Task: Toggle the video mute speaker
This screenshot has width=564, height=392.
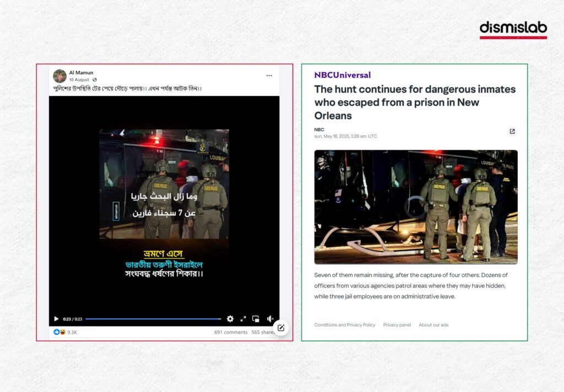Action: tap(270, 319)
